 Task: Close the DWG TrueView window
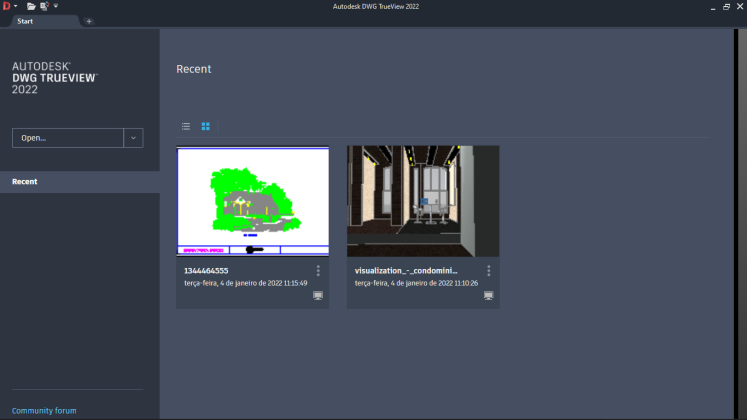coord(740,7)
